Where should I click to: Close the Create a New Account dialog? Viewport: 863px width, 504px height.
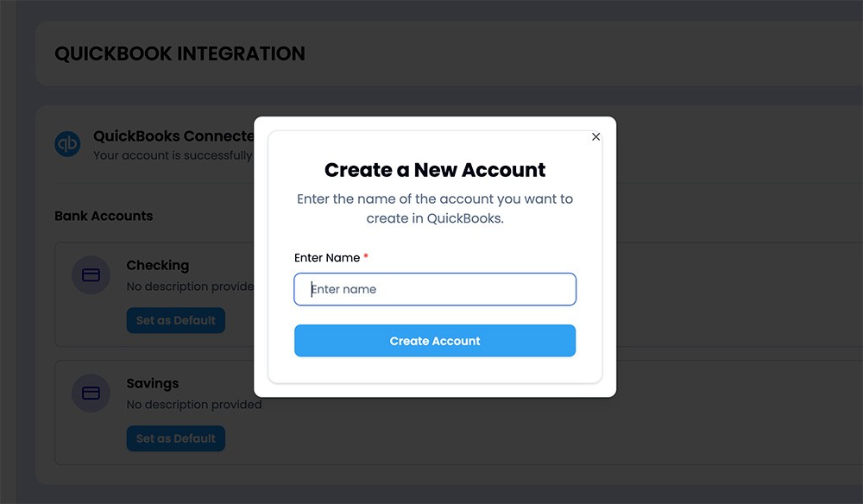point(595,136)
